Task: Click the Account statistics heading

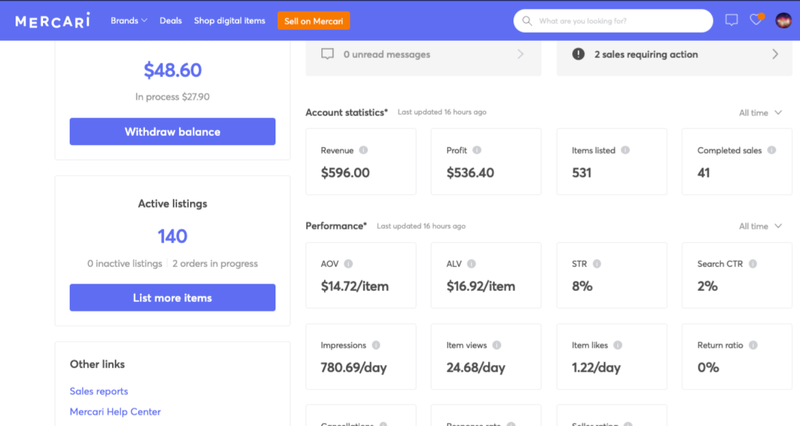Action: 346,113
